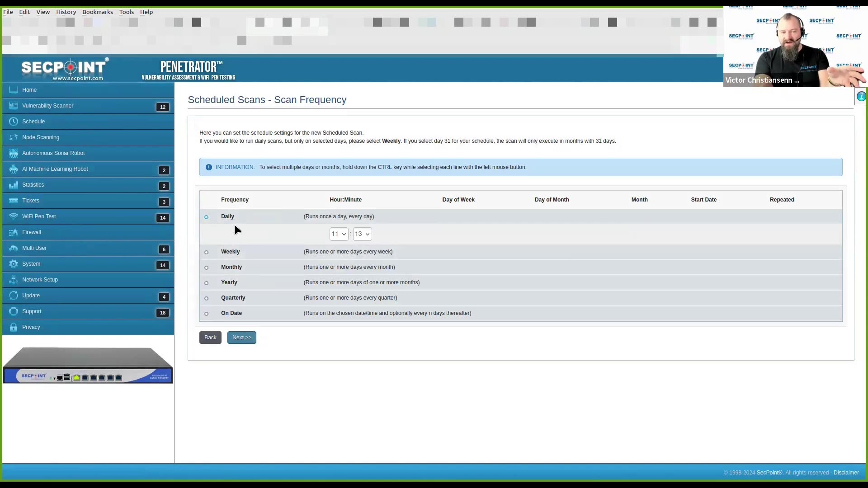The width and height of the screenshot is (868, 488).
Task: Expand the Bookmarks menu
Action: coord(97,12)
